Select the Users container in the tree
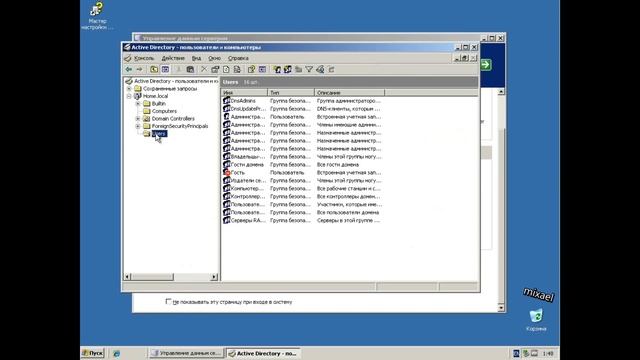Screen dimensions: 640x360 pyautogui.click(x=159, y=133)
